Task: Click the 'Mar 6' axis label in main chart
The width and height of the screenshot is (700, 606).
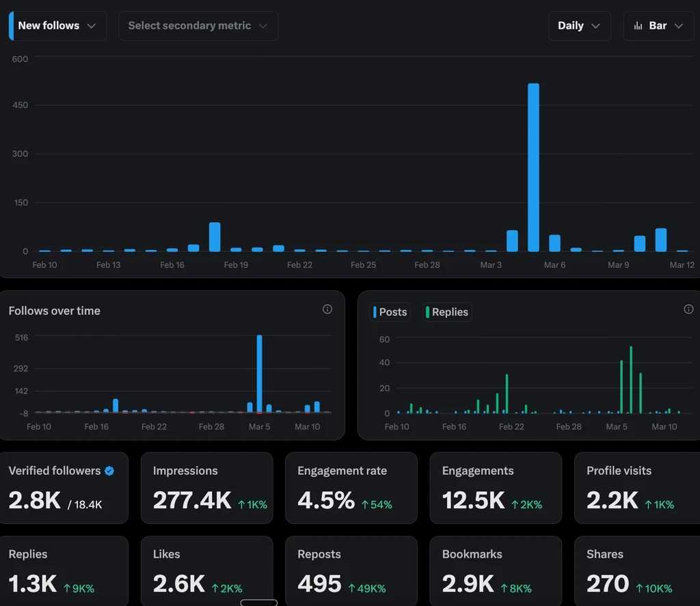Action: pyautogui.click(x=554, y=265)
